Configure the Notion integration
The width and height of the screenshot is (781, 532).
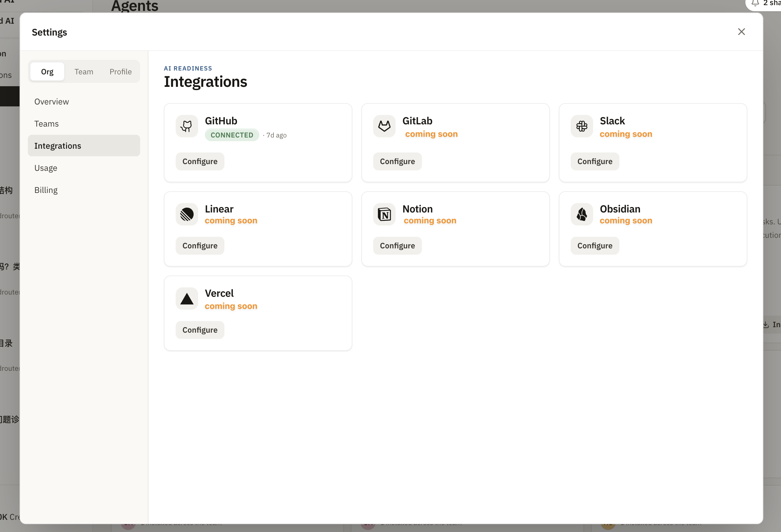click(x=398, y=246)
